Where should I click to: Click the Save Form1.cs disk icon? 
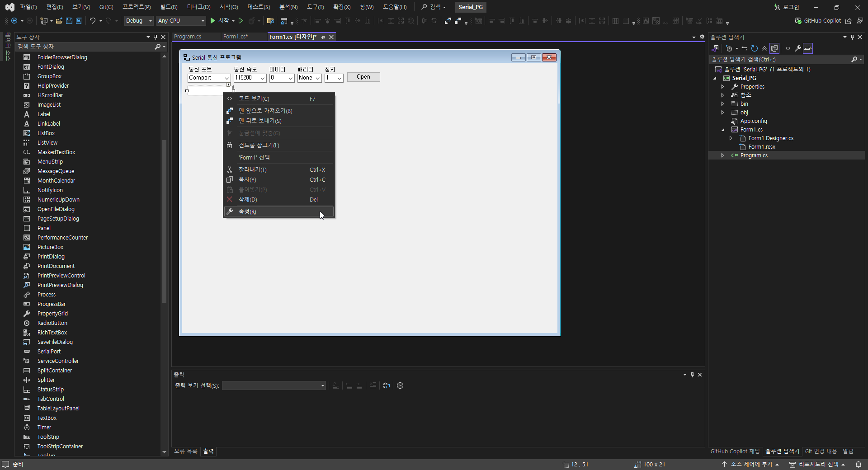pos(69,21)
